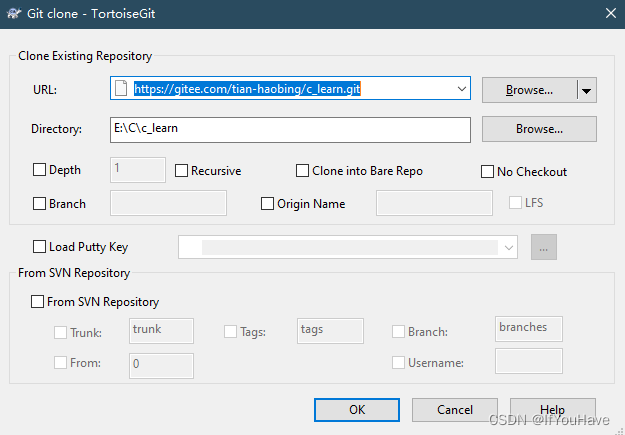
Task: Click the Origin Name input field
Action: 434,203
